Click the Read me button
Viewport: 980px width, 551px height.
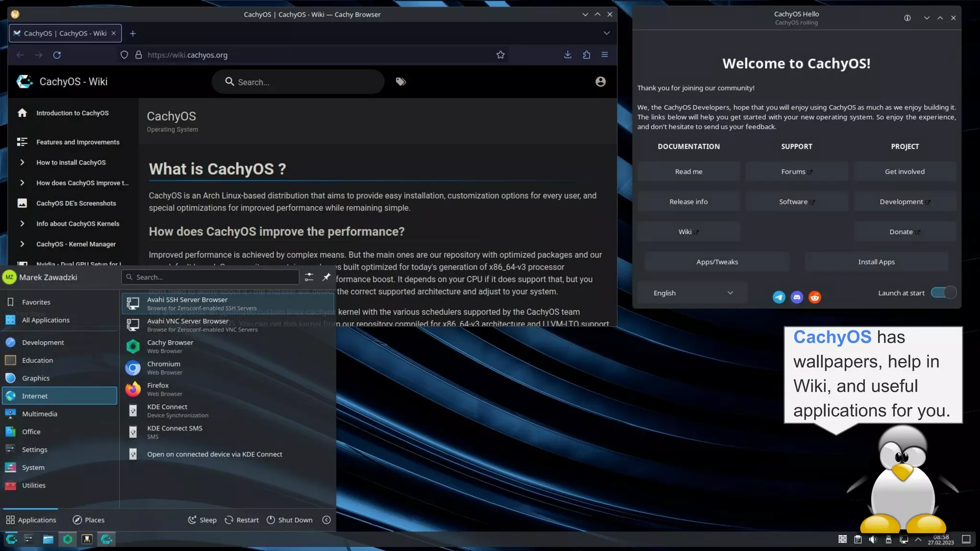click(689, 172)
